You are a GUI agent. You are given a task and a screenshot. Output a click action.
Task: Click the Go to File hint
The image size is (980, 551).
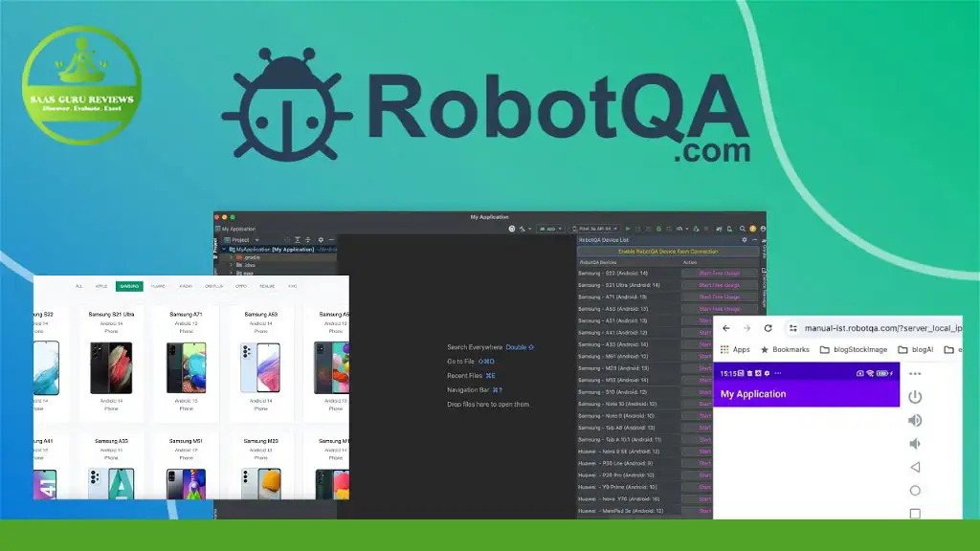coord(471,361)
